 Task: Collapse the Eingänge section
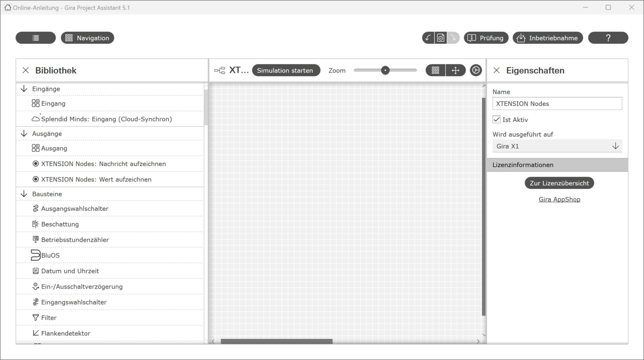click(24, 88)
